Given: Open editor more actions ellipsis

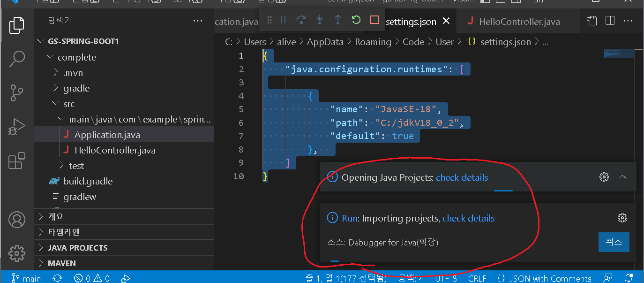Looking at the screenshot, I should (629, 21).
